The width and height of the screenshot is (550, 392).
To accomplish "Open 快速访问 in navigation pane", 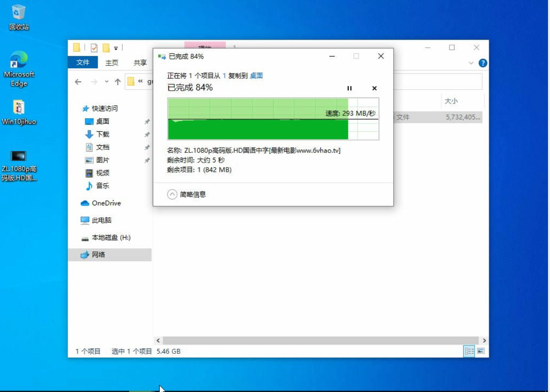I will click(104, 108).
